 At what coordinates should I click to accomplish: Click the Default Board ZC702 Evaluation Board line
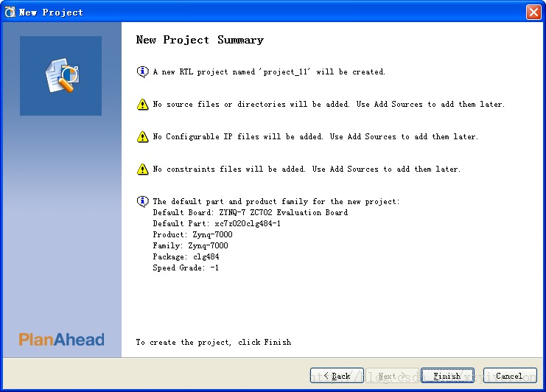[251, 212]
